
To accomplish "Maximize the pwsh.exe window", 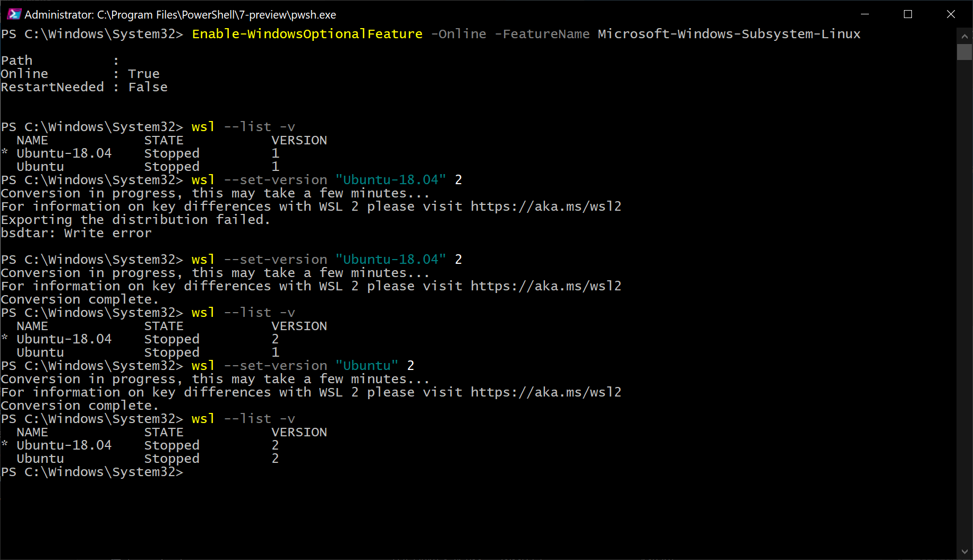I will [908, 14].
